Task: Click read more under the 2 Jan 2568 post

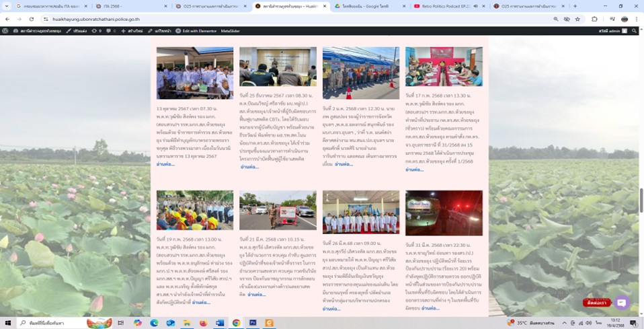Action: click(344, 164)
